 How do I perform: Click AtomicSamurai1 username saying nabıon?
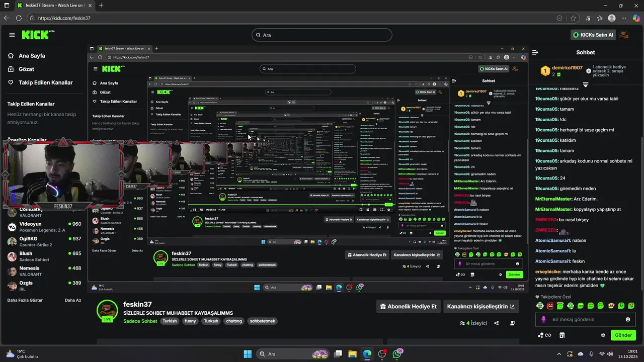(x=552, y=240)
